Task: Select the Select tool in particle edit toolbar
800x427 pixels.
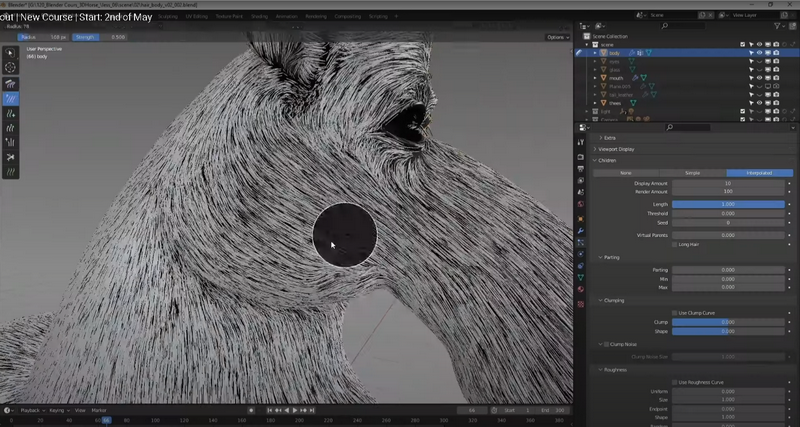Action: pyautogui.click(x=10, y=53)
